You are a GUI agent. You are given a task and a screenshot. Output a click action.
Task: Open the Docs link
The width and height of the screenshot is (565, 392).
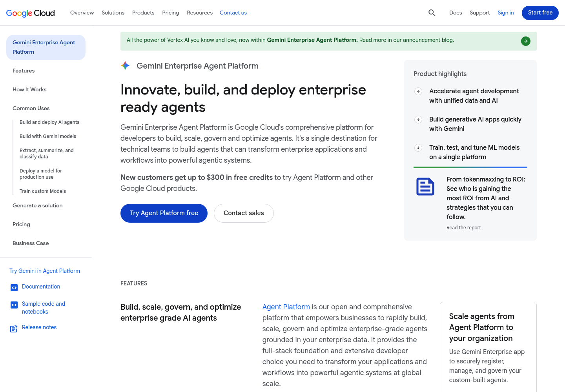click(456, 13)
